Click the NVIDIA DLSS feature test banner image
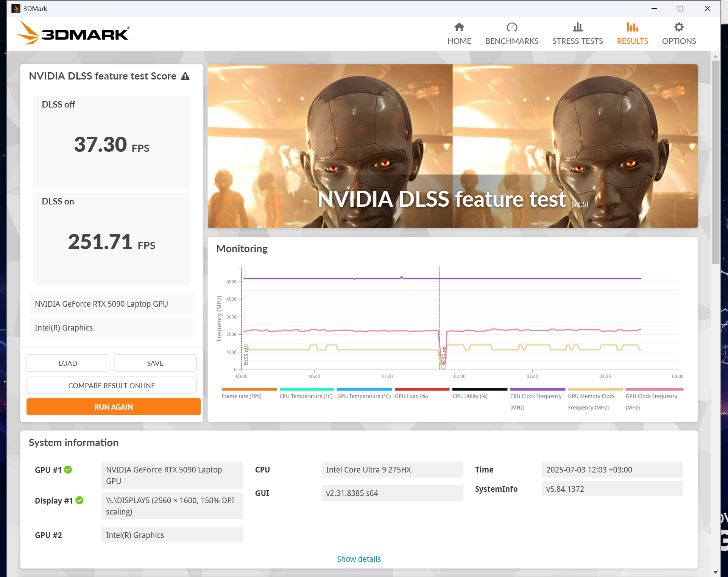728x577 pixels. point(452,146)
